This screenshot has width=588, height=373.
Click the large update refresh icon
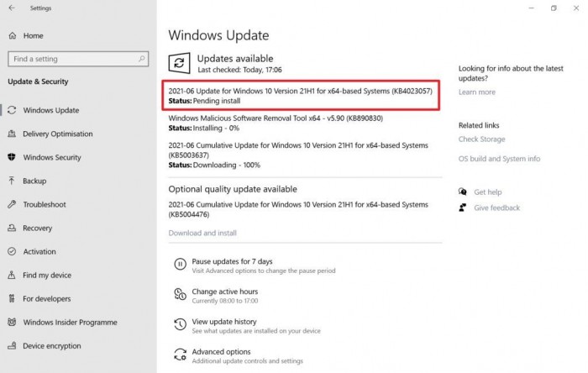179,63
